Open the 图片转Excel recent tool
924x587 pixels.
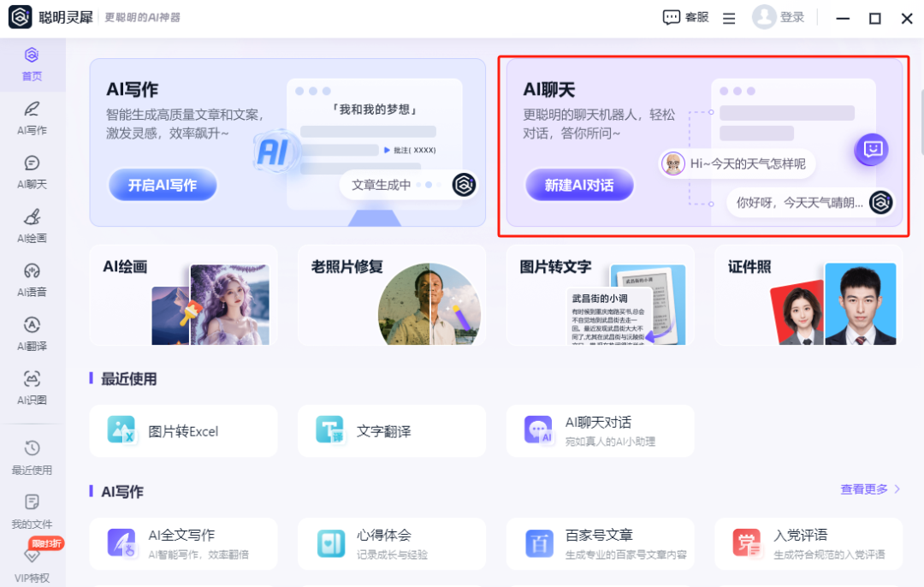click(x=183, y=431)
